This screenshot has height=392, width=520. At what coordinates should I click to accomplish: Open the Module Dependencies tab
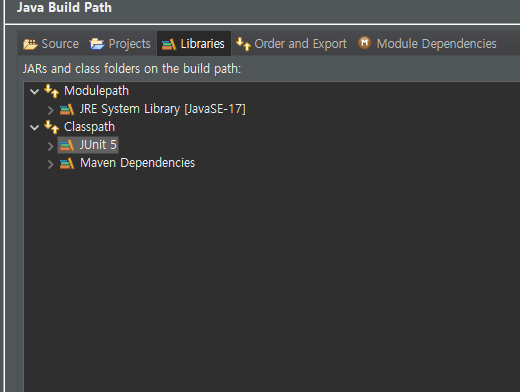click(x=427, y=44)
